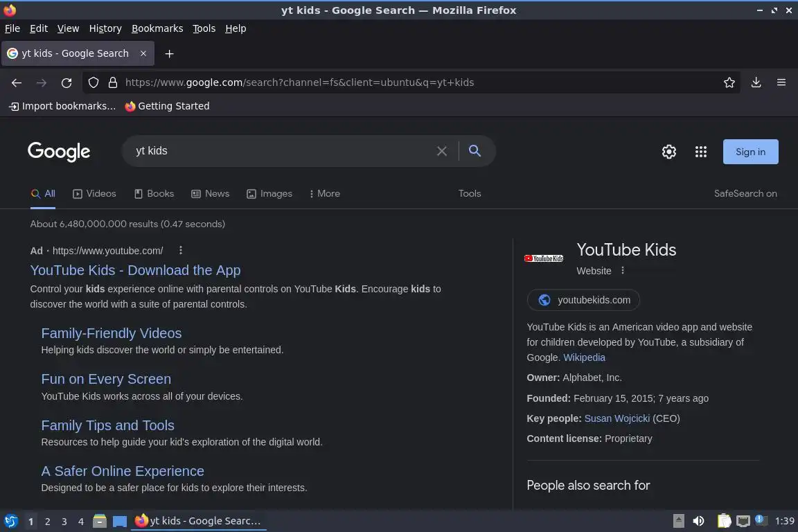Switch to workspace 4 in taskbar

coord(81,522)
